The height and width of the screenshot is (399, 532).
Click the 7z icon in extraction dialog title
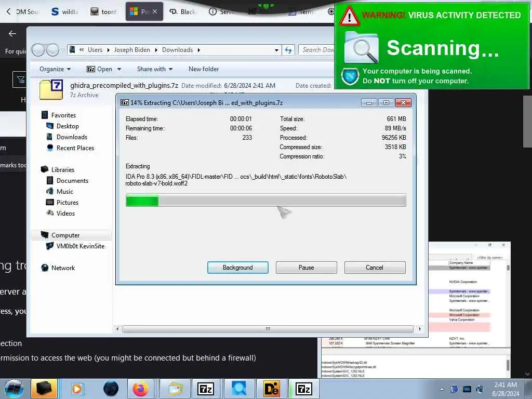(125, 102)
